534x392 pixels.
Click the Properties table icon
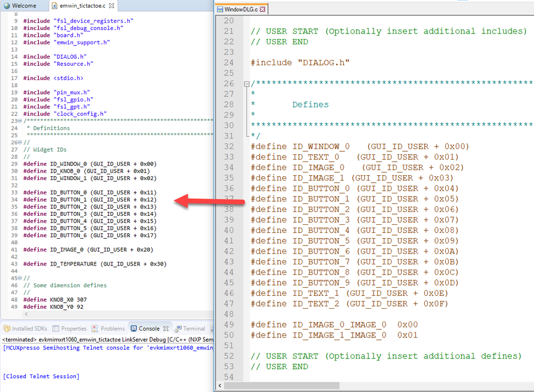tap(56, 328)
